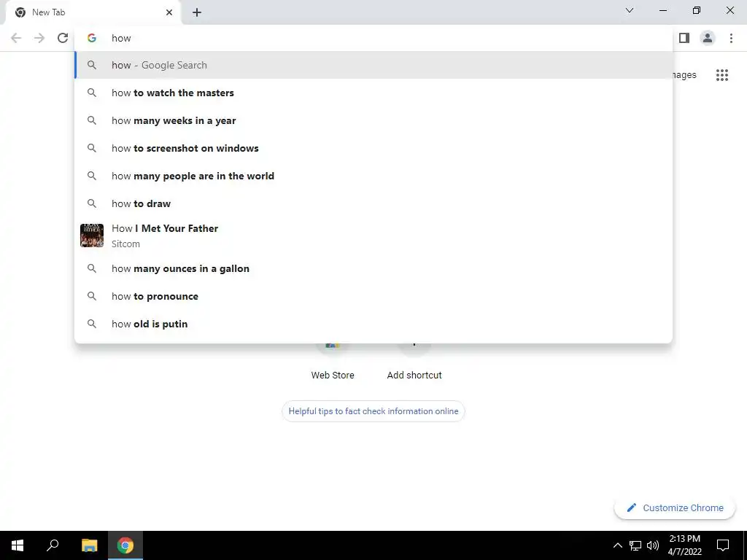Image resolution: width=747 pixels, height=560 pixels.
Task: Click the address bar text 'how'
Action: [x=121, y=38]
